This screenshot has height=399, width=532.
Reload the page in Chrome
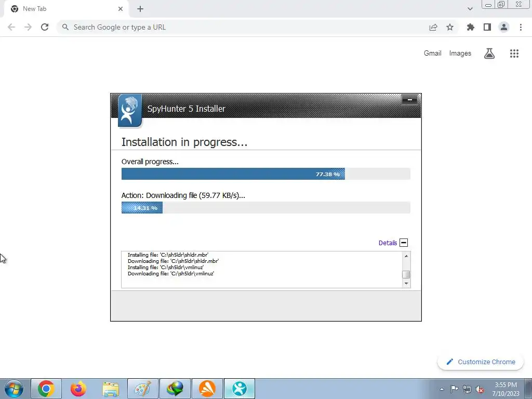click(45, 27)
